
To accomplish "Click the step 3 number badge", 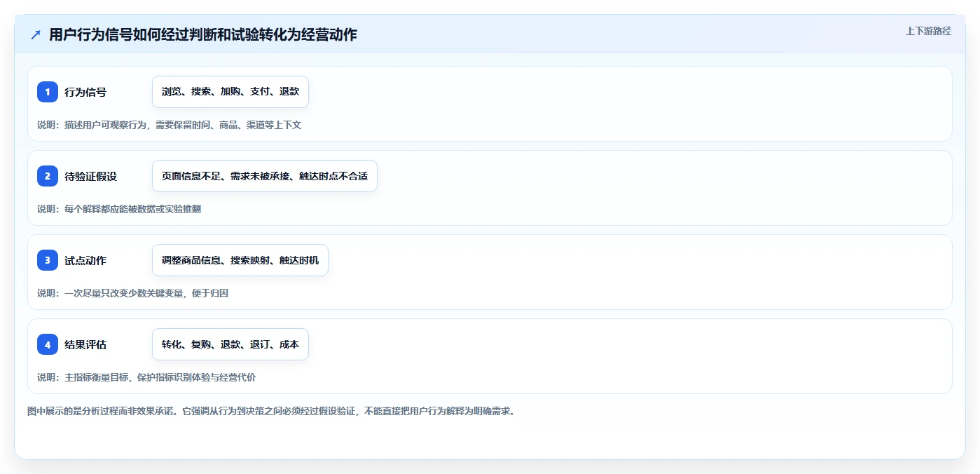I will 48,260.
